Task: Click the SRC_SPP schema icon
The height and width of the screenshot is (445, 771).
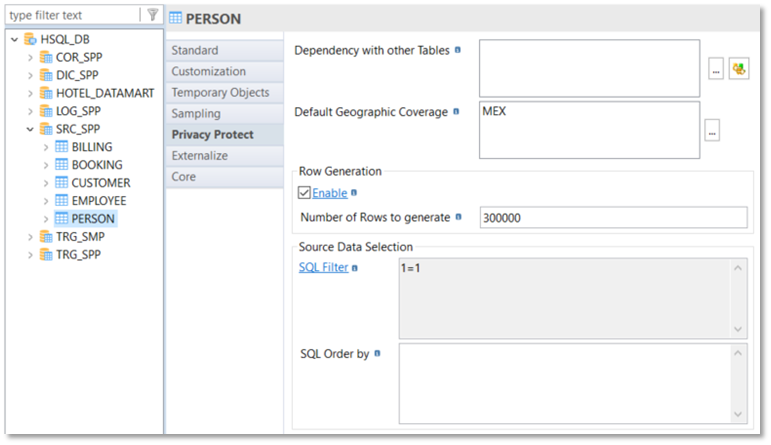Action: (46, 129)
